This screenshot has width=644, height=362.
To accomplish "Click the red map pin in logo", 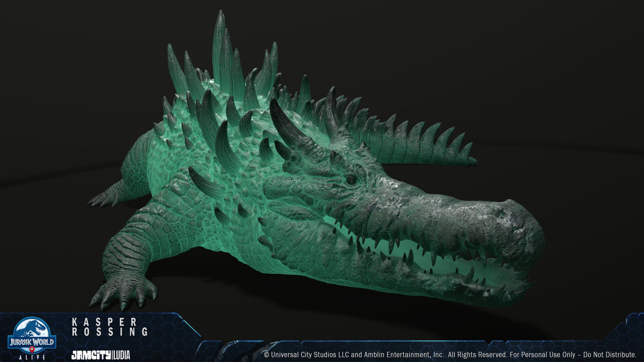I will (x=32, y=349).
